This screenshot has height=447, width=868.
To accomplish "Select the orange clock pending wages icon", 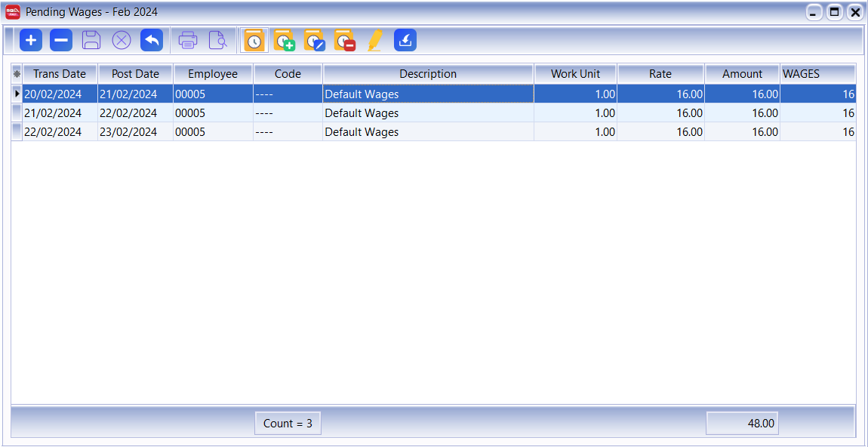I will [254, 41].
